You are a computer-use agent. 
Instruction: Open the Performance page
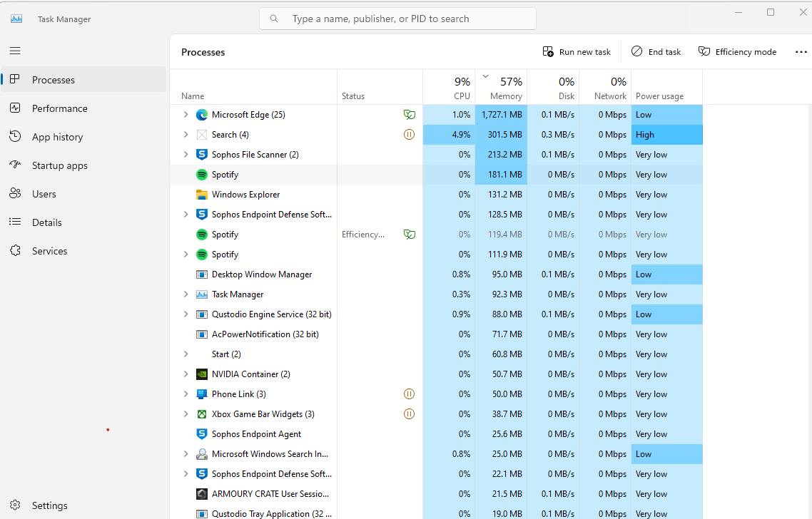(x=84, y=108)
